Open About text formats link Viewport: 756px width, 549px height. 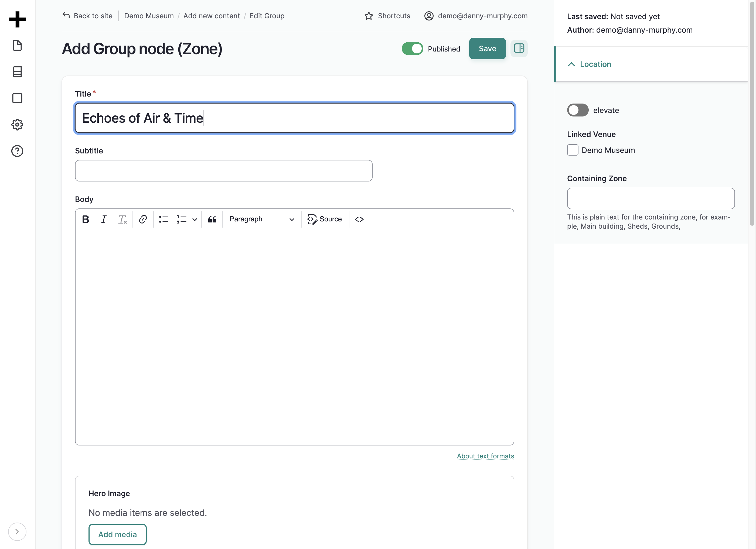coord(485,456)
